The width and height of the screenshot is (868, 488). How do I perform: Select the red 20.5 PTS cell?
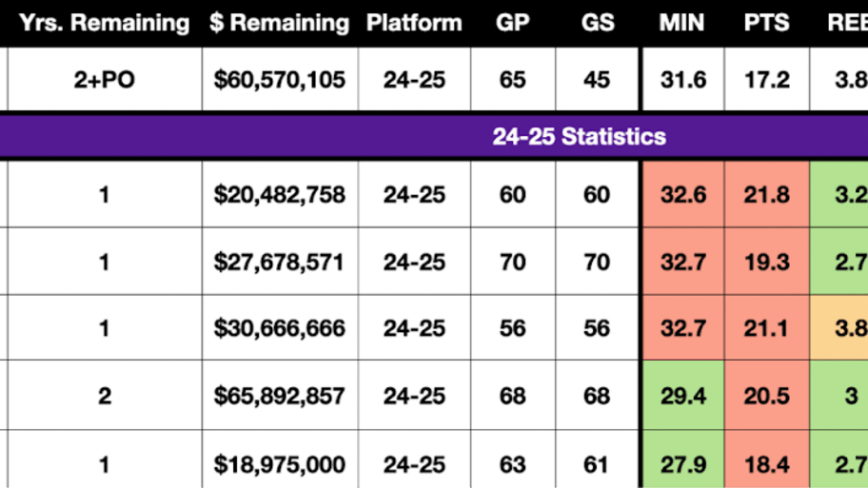tap(767, 396)
